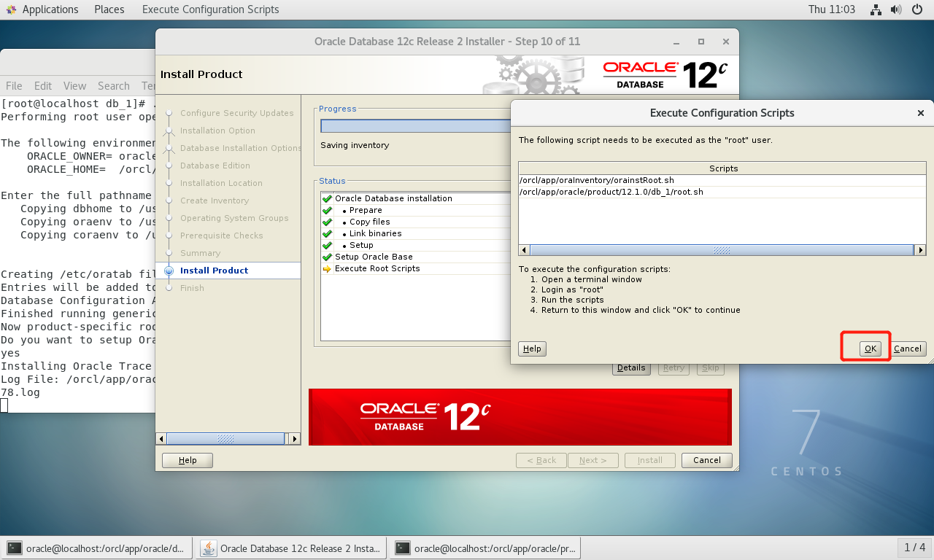The image size is (934, 560).
Task: Click the 1 / 4 workspace switcher
Action: point(914,548)
